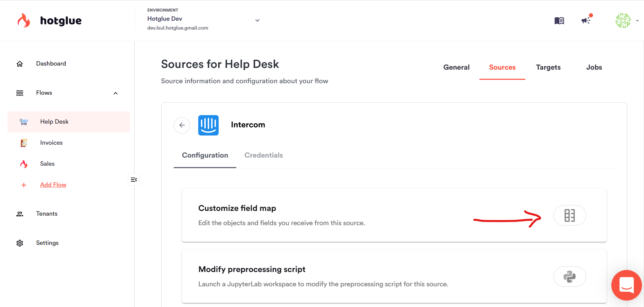Viewport: 644px width, 307px height.
Task: Open Settings page
Action: coord(47,243)
